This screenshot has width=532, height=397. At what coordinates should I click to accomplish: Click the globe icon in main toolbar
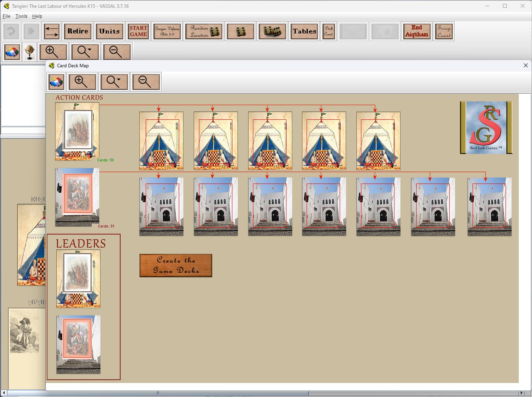[30, 52]
